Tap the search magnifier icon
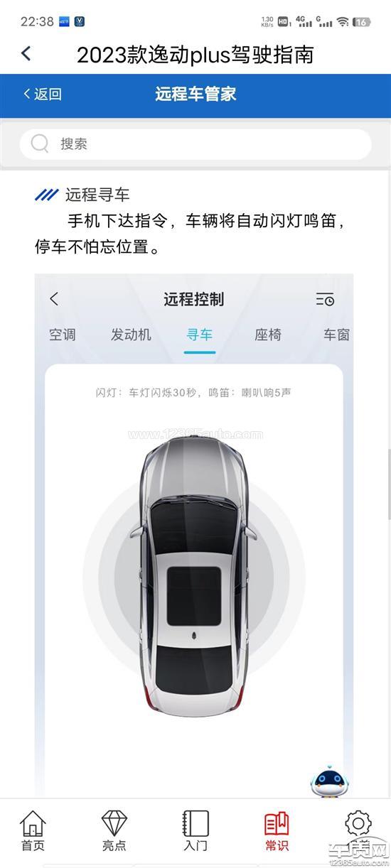391x868 pixels. (40, 144)
